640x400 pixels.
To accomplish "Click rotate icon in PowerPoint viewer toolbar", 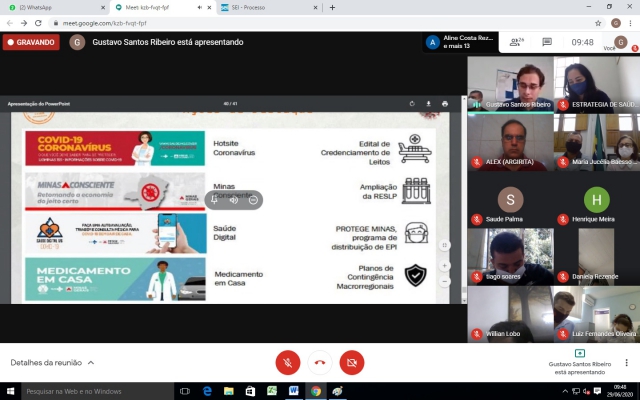I will (412, 104).
